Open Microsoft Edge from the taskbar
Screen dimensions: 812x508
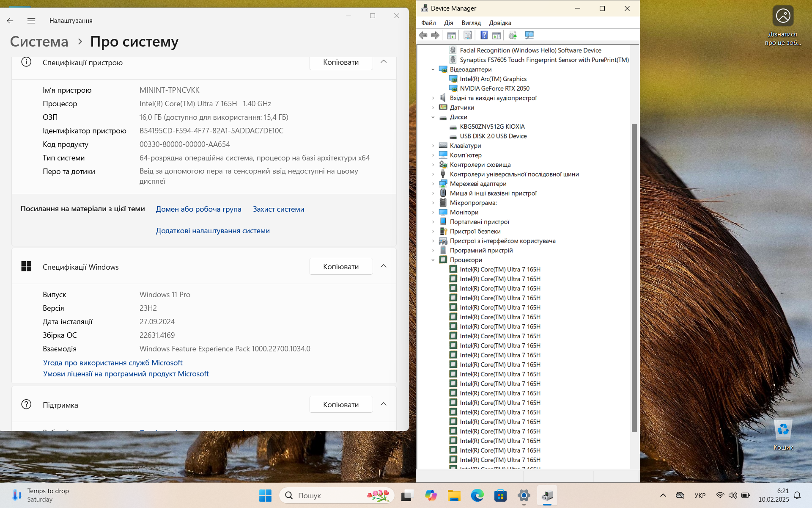click(x=477, y=495)
